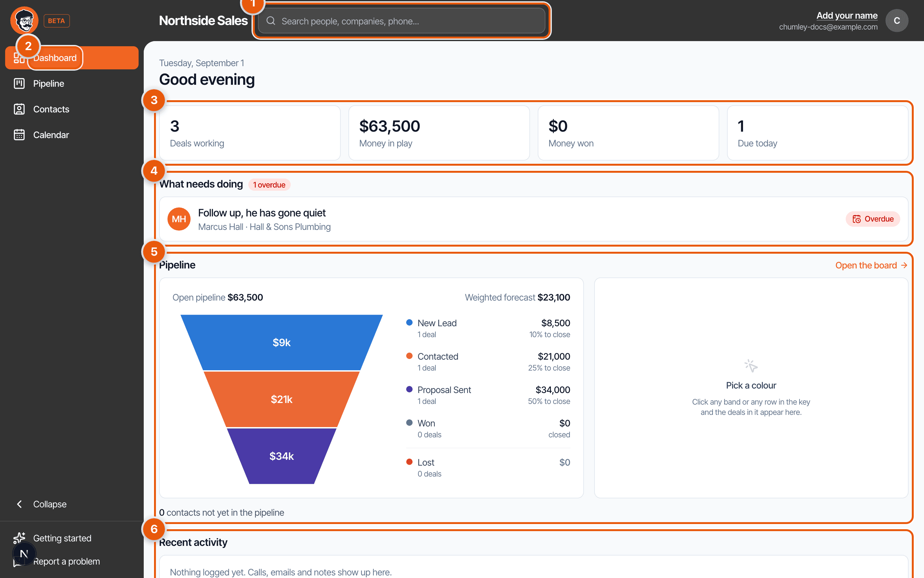Click the orange $21k funnel band

281,399
